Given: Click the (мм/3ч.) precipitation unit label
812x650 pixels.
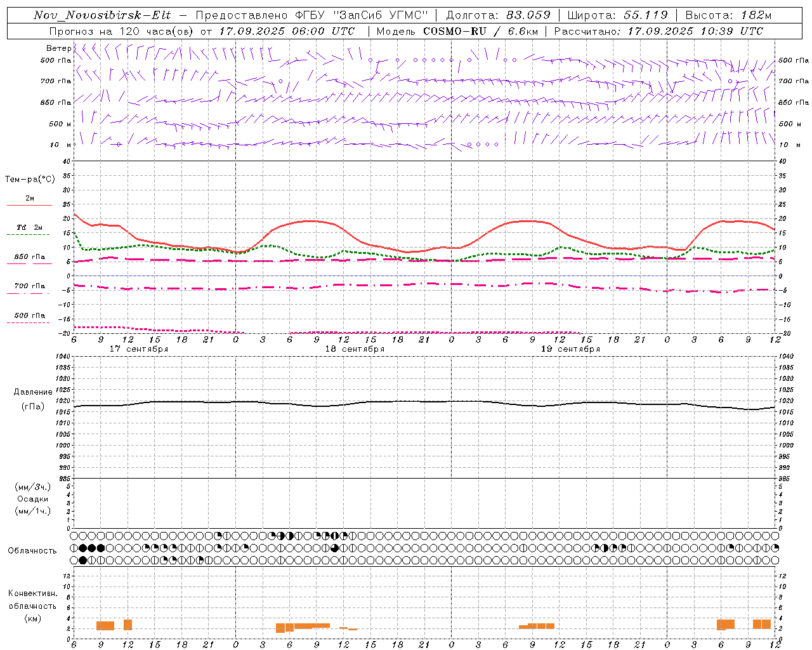Looking at the screenshot, I should click(33, 487).
